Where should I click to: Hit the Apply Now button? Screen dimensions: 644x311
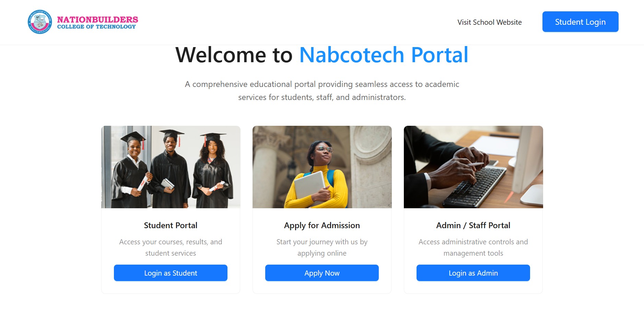click(322, 273)
